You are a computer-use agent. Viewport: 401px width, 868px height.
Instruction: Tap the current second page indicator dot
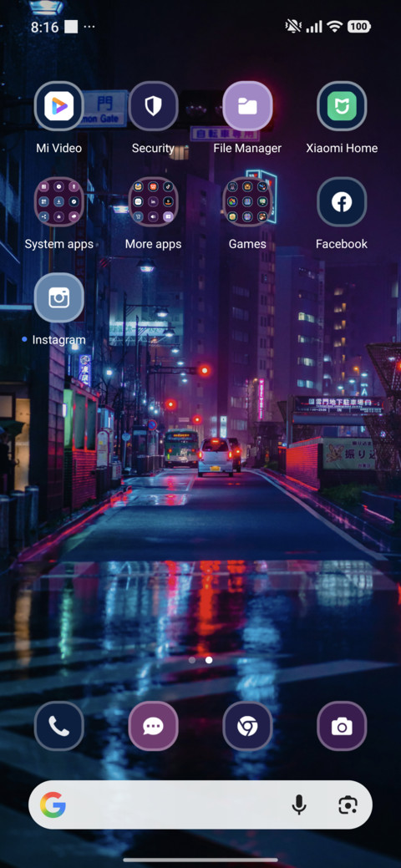(209, 660)
